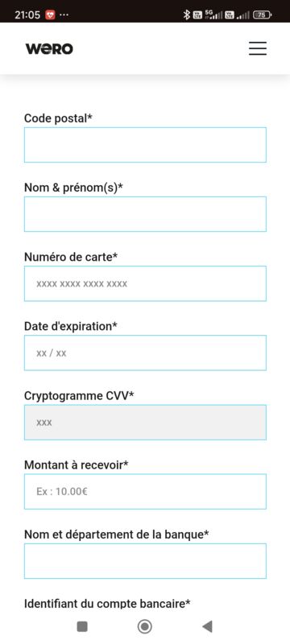
Task: Tap the Android home circle button
Action: 144,626
